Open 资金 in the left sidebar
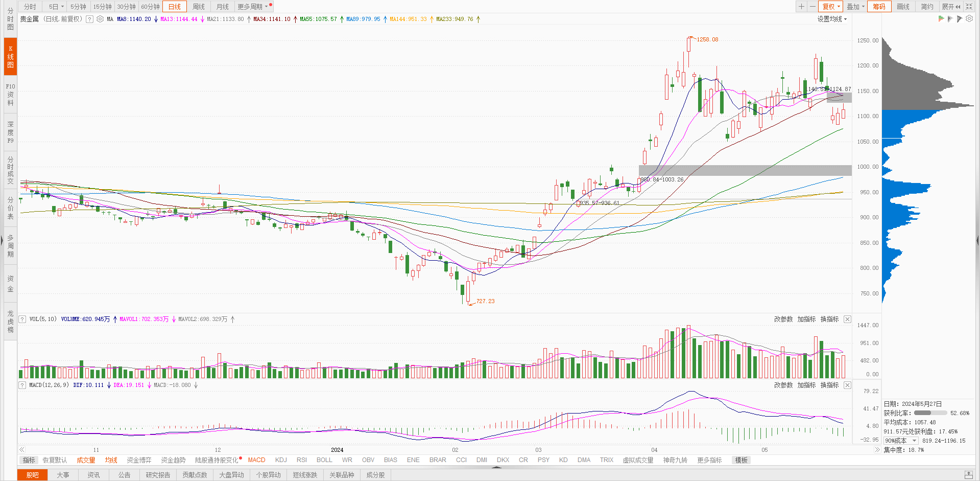 coord(10,284)
